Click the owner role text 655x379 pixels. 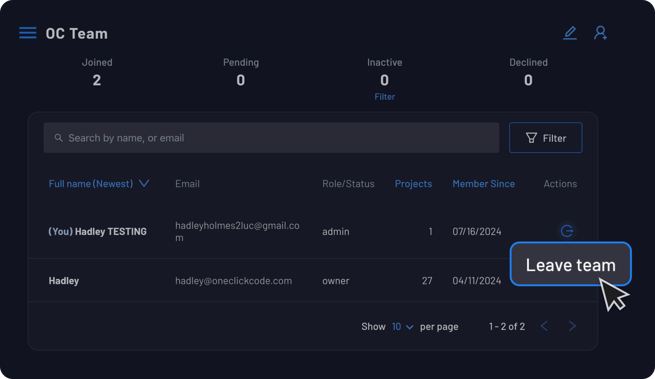click(335, 280)
